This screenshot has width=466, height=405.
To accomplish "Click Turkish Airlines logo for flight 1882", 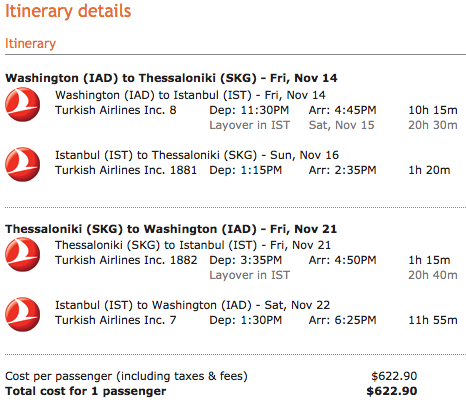I will click(x=23, y=254).
